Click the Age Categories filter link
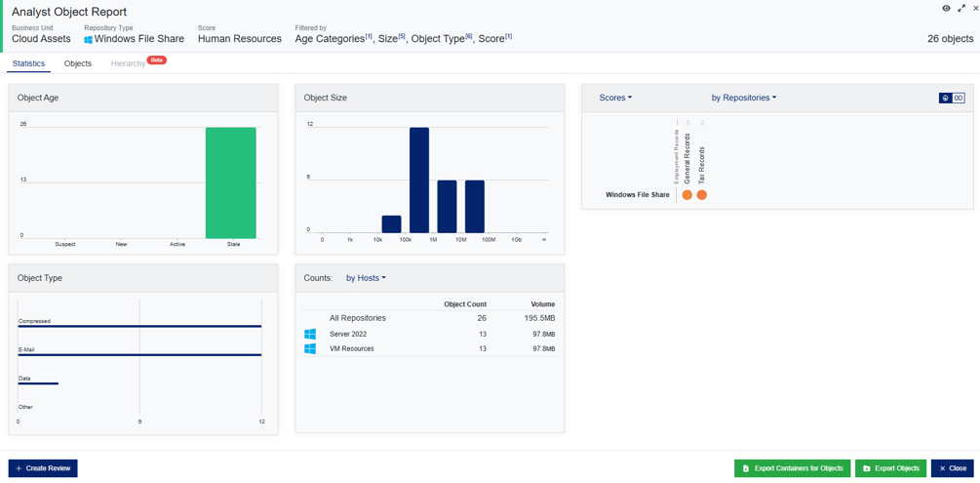980x483 pixels. pyautogui.click(x=333, y=39)
